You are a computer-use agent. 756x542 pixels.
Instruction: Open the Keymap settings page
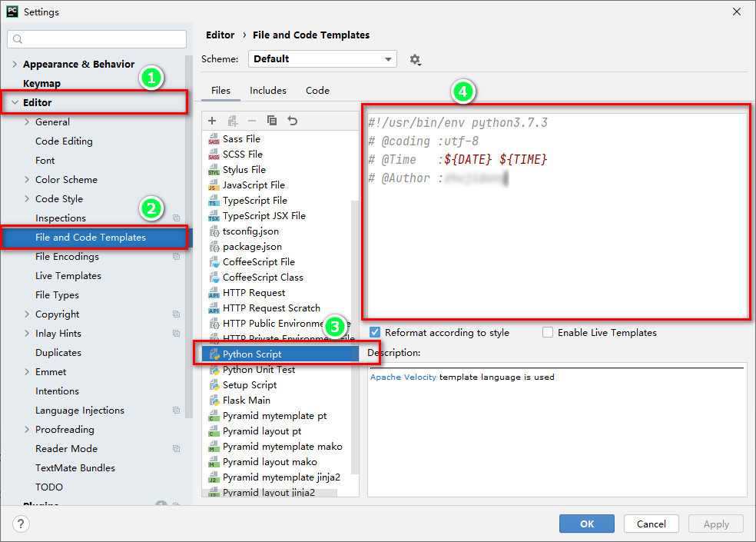tap(42, 84)
